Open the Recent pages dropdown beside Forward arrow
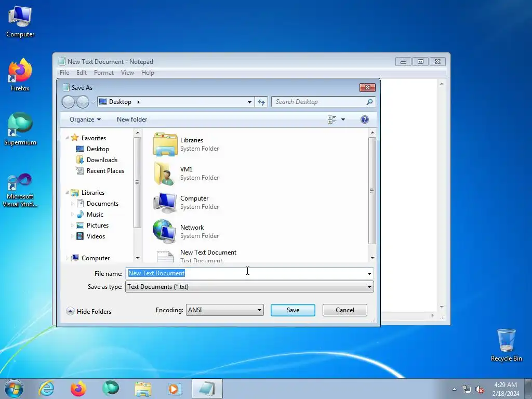Viewport: 532px width, 399px height. (93, 102)
